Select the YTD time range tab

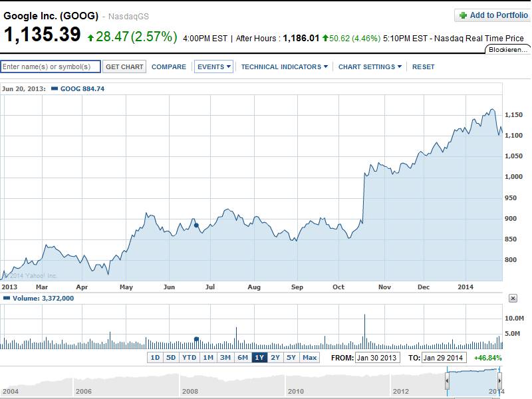pos(189,357)
